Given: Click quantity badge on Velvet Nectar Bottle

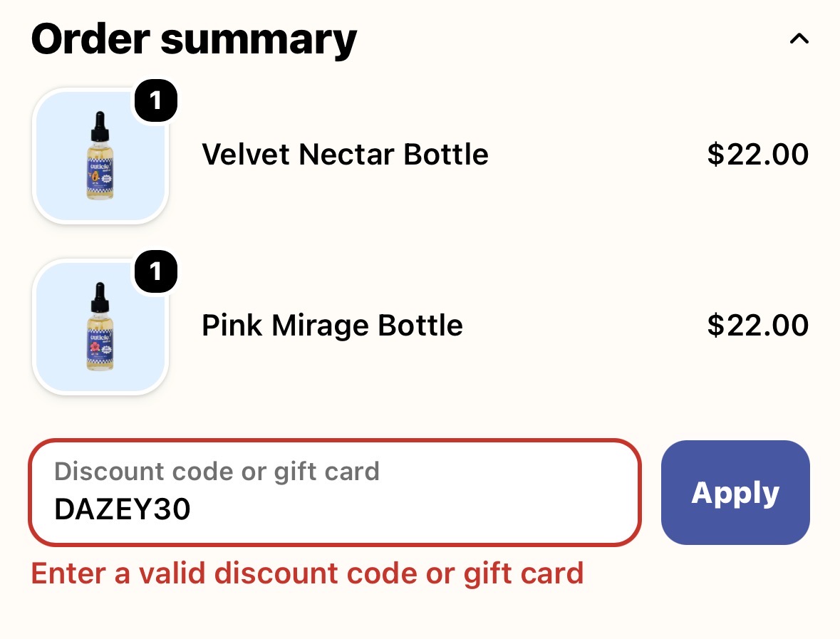Looking at the screenshot, I should click(156, 100).
